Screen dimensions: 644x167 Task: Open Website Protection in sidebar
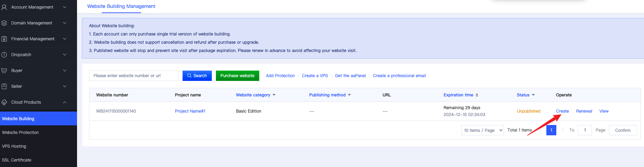20,133
